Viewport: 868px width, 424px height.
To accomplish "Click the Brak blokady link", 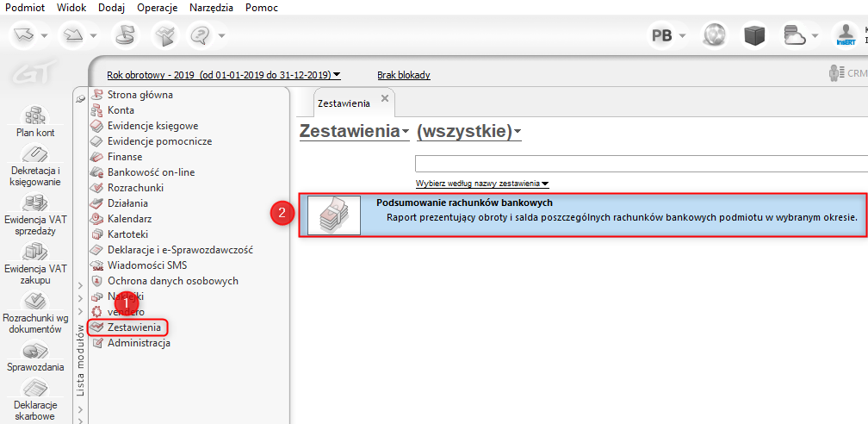I will click(x=404, y=75).
